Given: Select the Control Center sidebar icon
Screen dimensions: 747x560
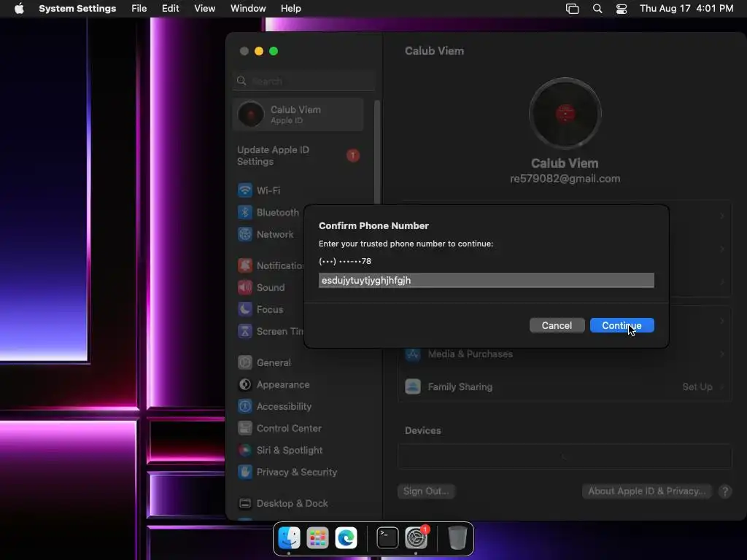Looking at the screenshot, I should 245,428.
